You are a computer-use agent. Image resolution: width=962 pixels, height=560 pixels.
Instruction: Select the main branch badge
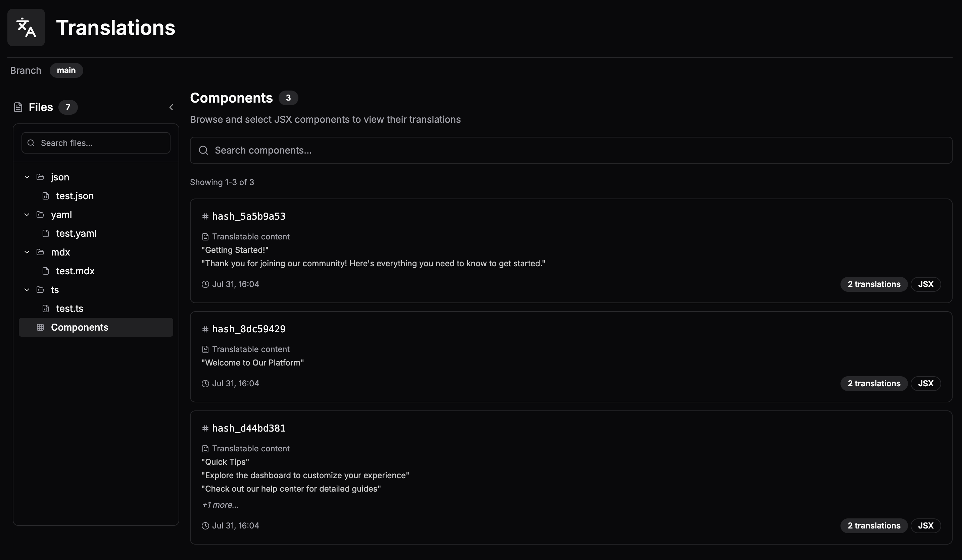(66, 70)
